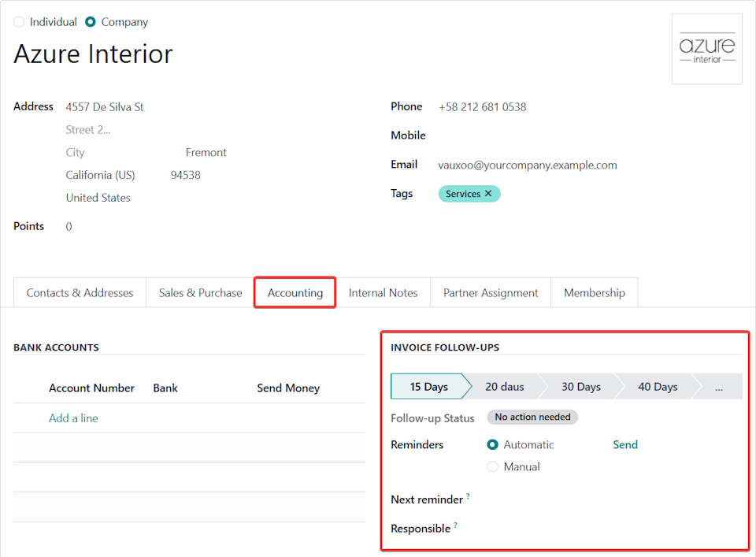Click the Next reminder label

427,499
